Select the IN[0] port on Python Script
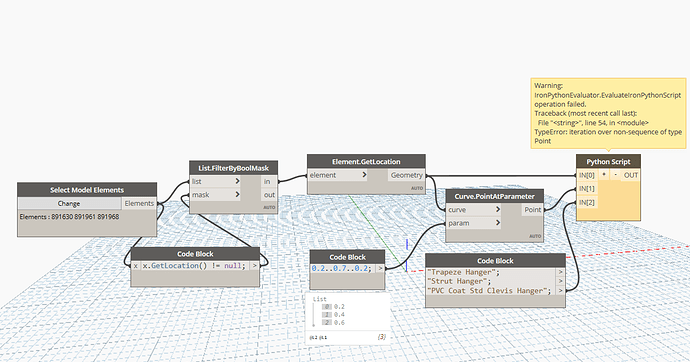Image resolution: width=690 pixels, height=362 pixels. tap(587, 175)
